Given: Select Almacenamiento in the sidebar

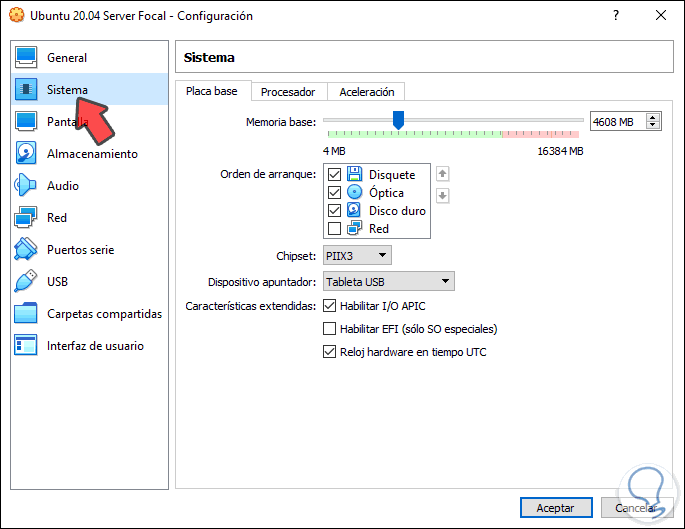Looking at the screenshot, I should [x=90, y=153].
